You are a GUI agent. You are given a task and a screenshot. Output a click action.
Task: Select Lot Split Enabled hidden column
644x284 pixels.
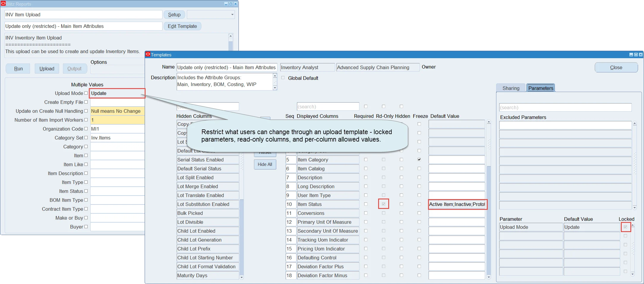pos(208,177)
